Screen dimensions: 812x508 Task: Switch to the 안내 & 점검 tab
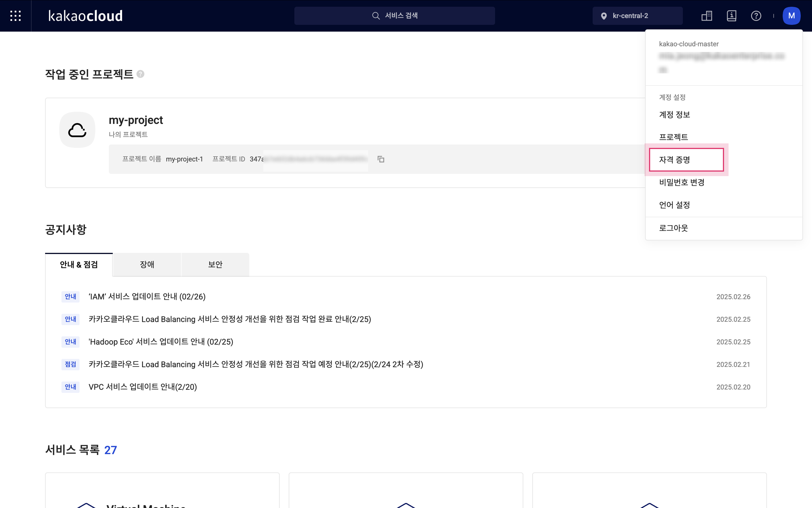click(x=79, y=265)
